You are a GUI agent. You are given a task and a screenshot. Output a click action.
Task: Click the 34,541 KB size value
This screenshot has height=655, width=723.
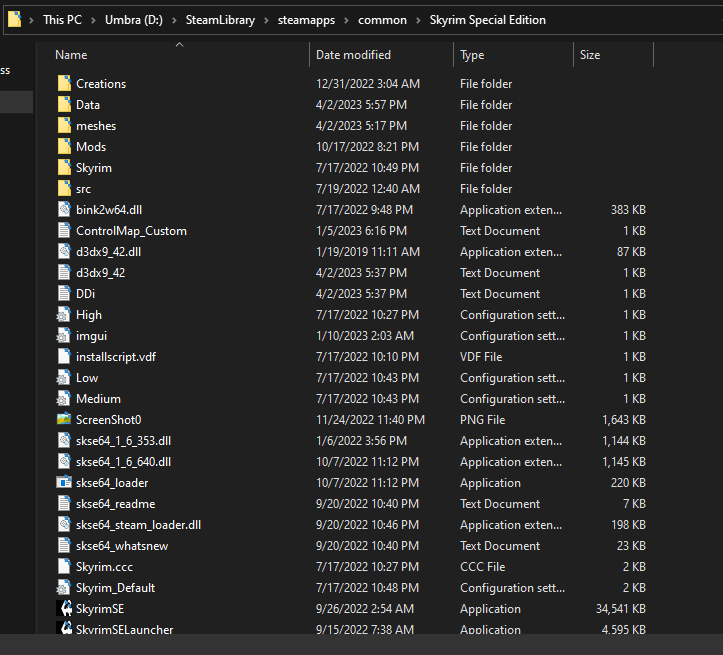[621, 608]
